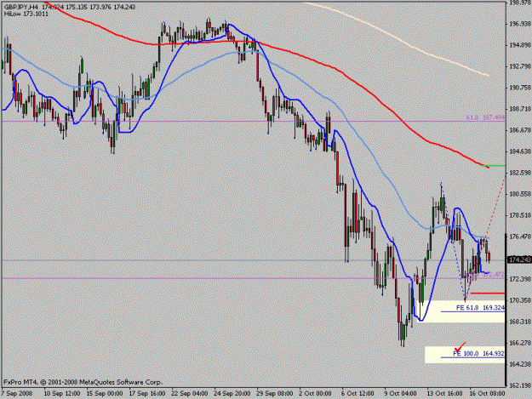The image size is (532, 399).
Task: Click the current price tag 174.243
Action: click(x=519, y=259)
